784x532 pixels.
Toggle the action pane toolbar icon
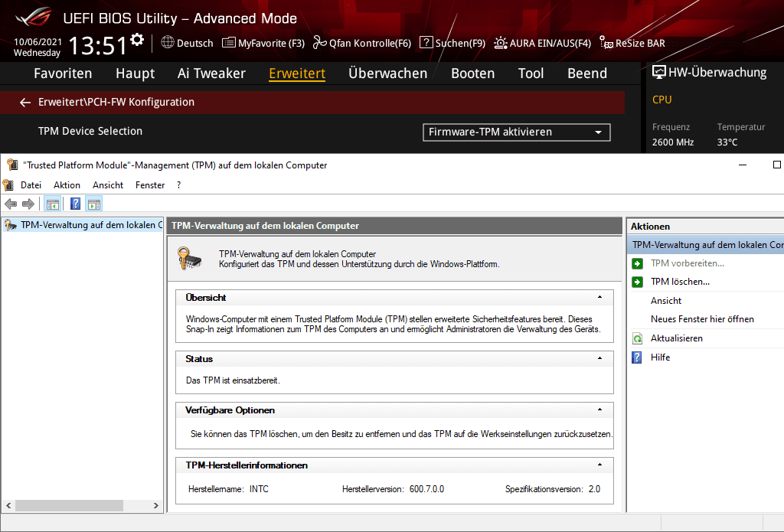(x=94, y=204)
